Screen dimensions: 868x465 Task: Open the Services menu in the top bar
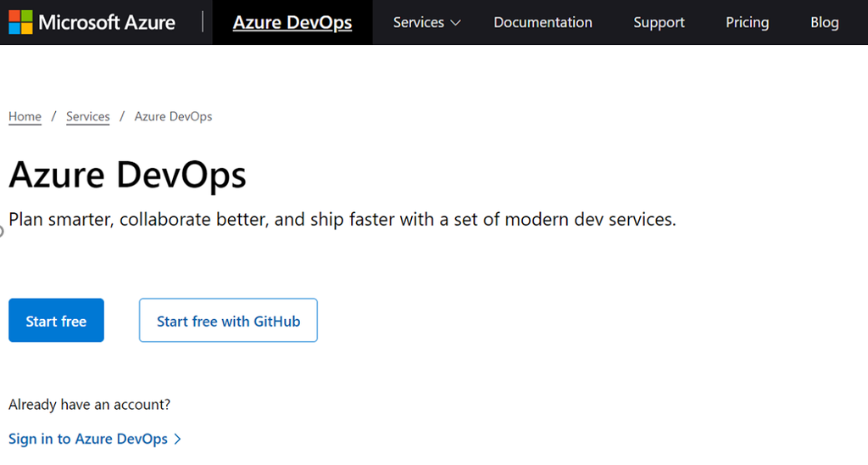(419, 23)
